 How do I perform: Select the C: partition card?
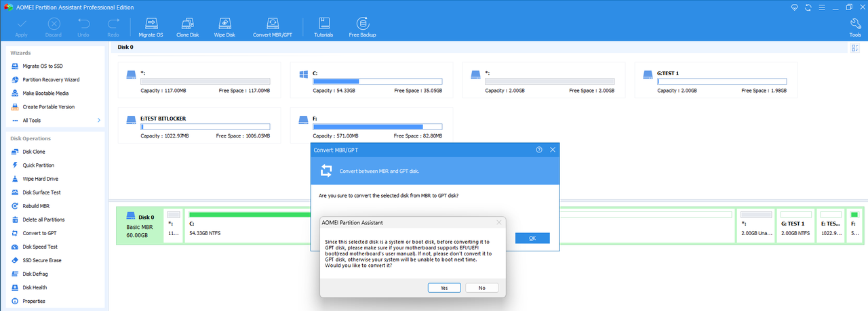[x=371, y=81]
